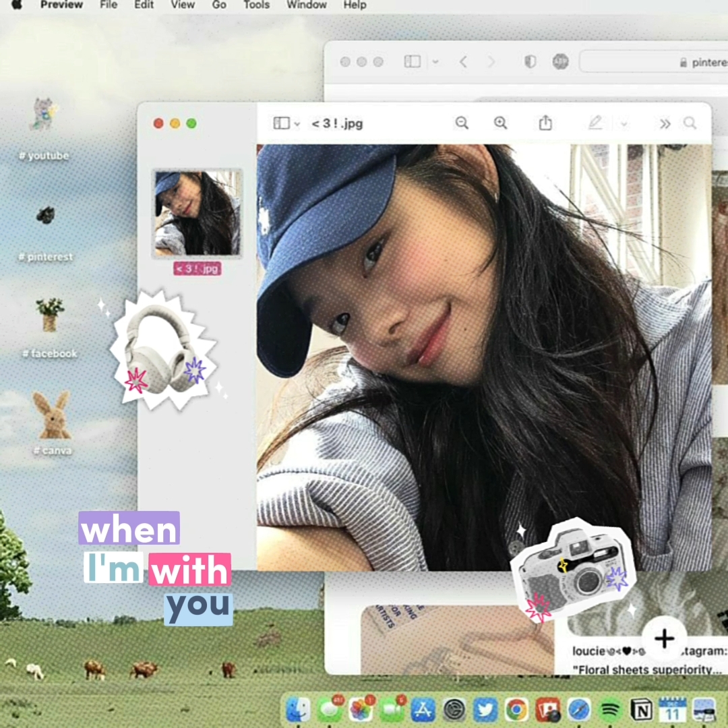Viewport: 728px width, 728px height.
Task: Open the canva bunny desktop shortcut
Action: tap(53, 415)
